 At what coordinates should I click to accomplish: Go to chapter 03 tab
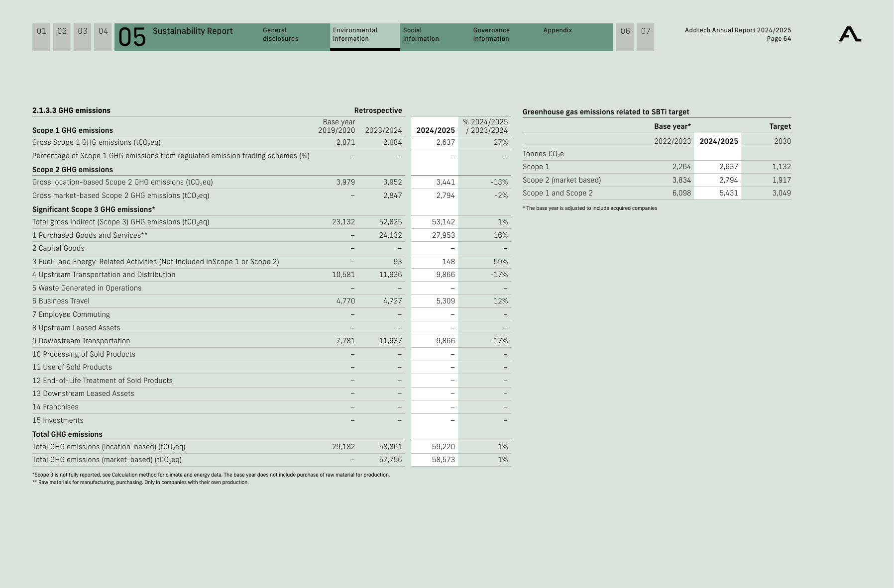pyautogui.click(x=83, y=37)
